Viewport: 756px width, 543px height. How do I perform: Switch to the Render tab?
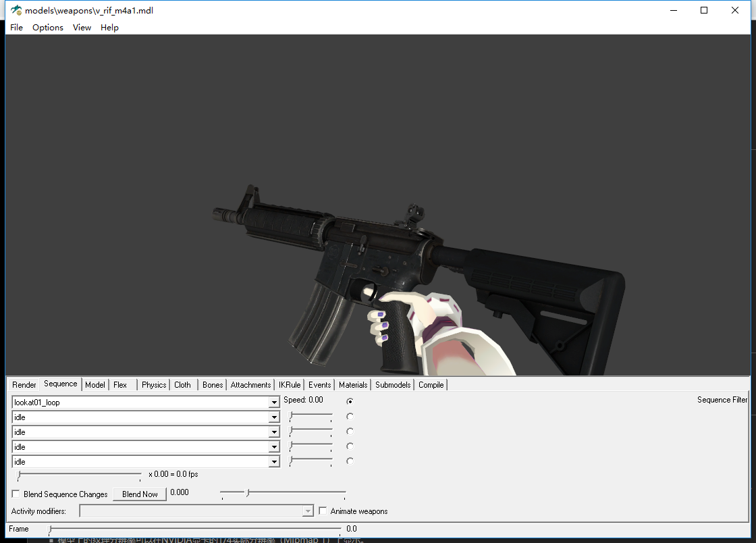24,385
